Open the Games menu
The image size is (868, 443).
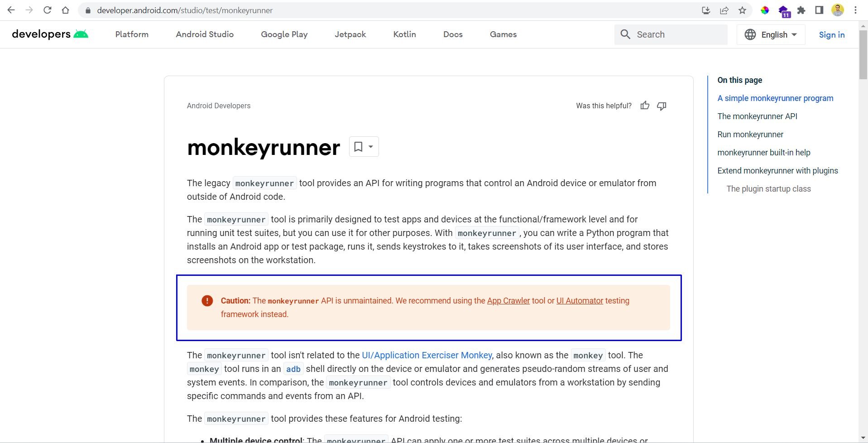click(x=503, y=34)
